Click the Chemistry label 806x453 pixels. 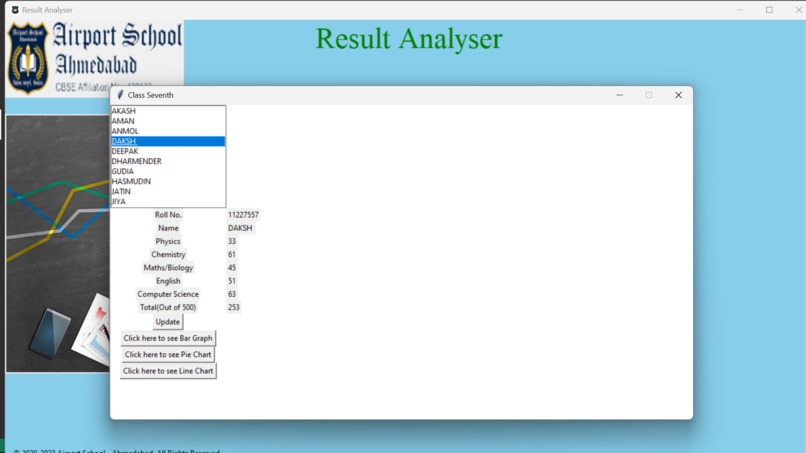click(x=168, y=255)
